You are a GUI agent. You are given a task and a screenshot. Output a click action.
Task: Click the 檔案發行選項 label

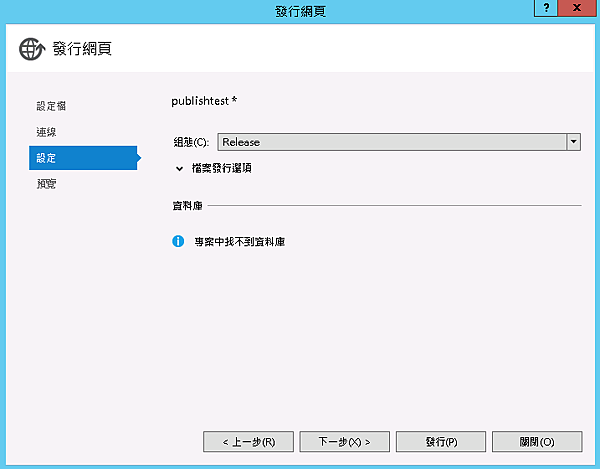pyautogui.click(x=222, y=168)
